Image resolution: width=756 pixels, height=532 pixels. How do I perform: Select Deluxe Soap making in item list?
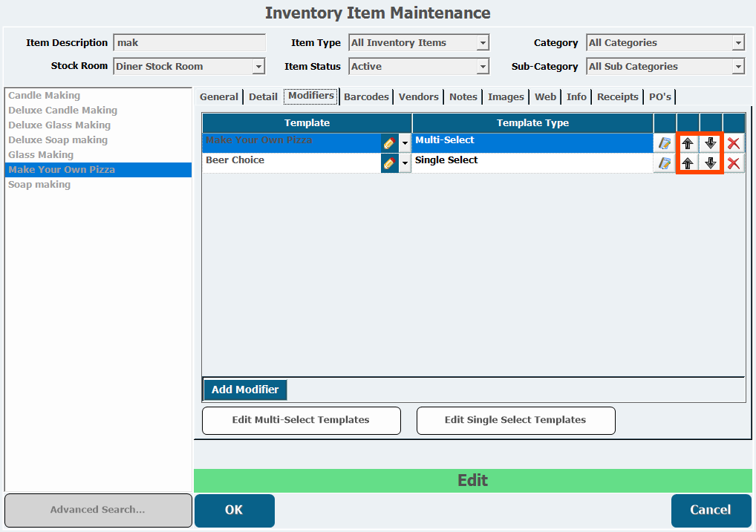click(x=58, y=139)
